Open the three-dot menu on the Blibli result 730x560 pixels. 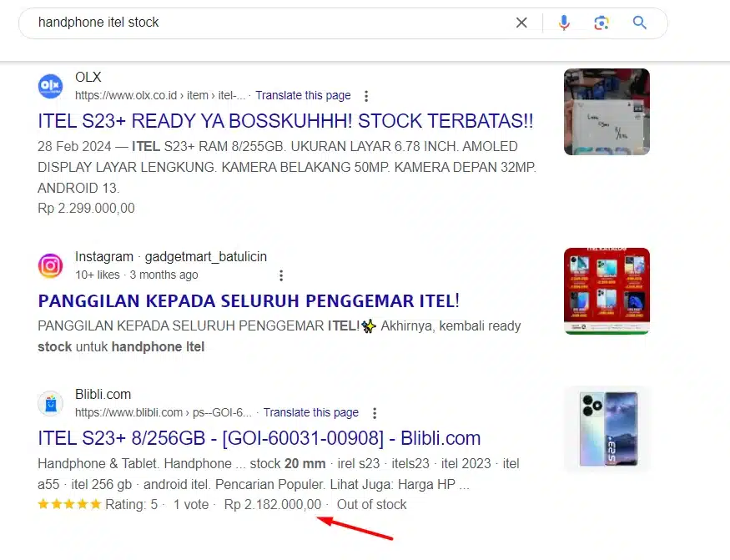pyautogui.click(x=375, y=413)
